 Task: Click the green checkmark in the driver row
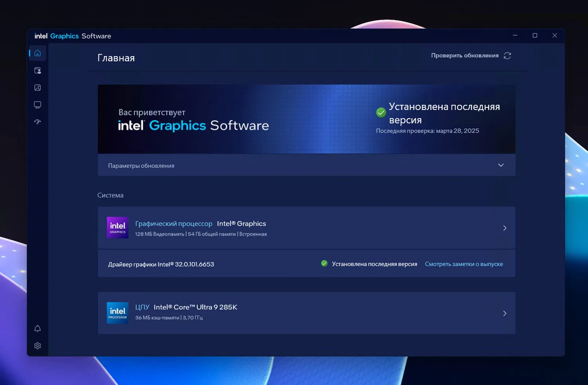point(324,263)
